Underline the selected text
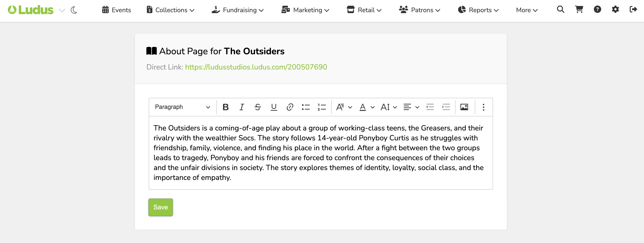 coord(274,107)
